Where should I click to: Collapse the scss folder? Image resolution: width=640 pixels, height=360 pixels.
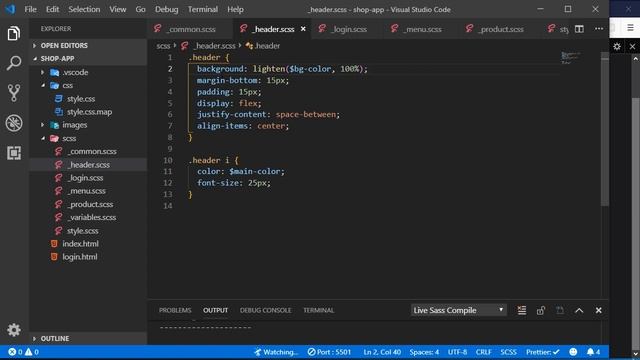88,138
